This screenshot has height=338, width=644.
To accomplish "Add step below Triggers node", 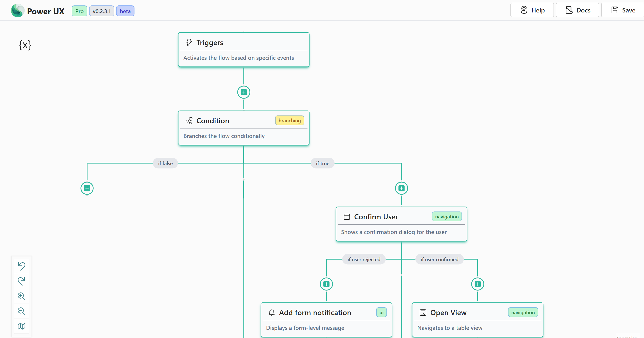I will (244, 92).
